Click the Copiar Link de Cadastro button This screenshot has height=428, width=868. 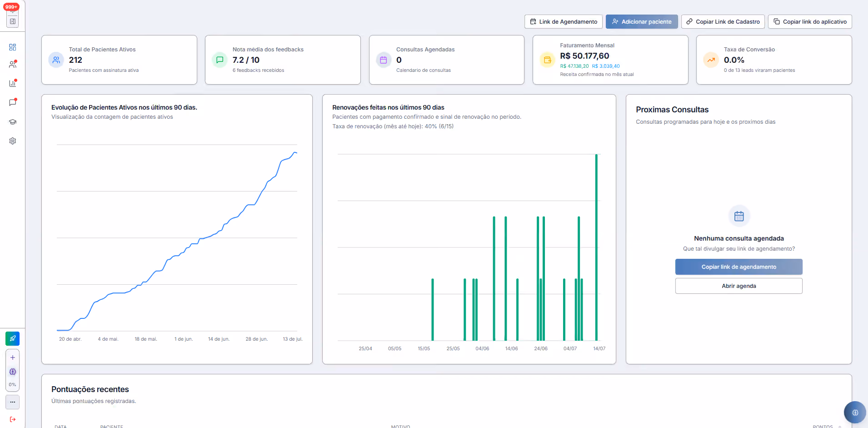coord(723,21)
